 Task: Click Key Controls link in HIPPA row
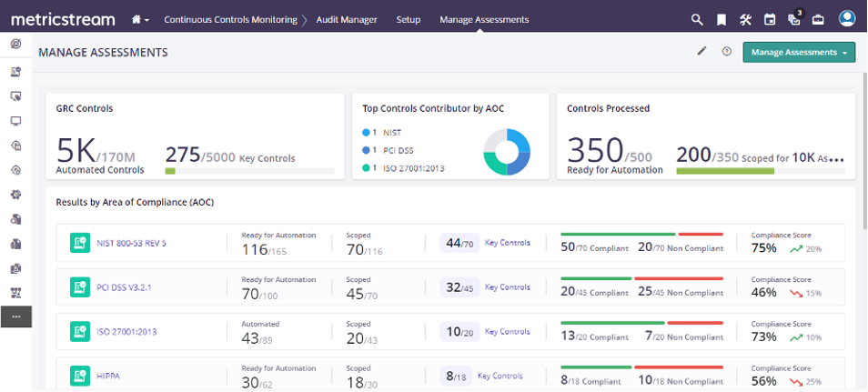pyautogui.click(x=500, y=376)
